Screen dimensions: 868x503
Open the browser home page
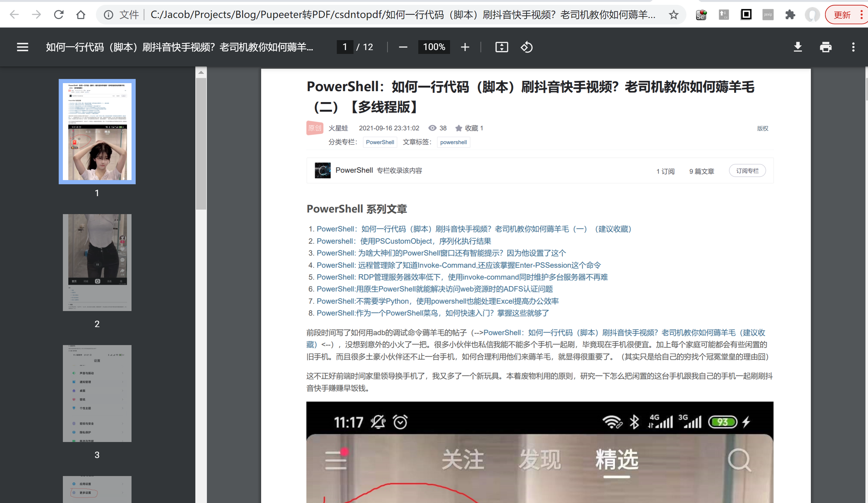click(x=81, y=14)
